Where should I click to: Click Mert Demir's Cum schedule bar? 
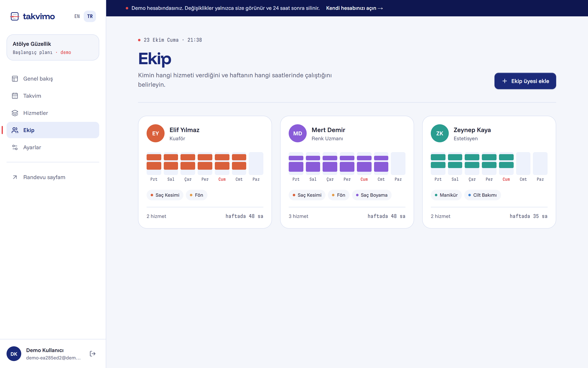(364, 164)
